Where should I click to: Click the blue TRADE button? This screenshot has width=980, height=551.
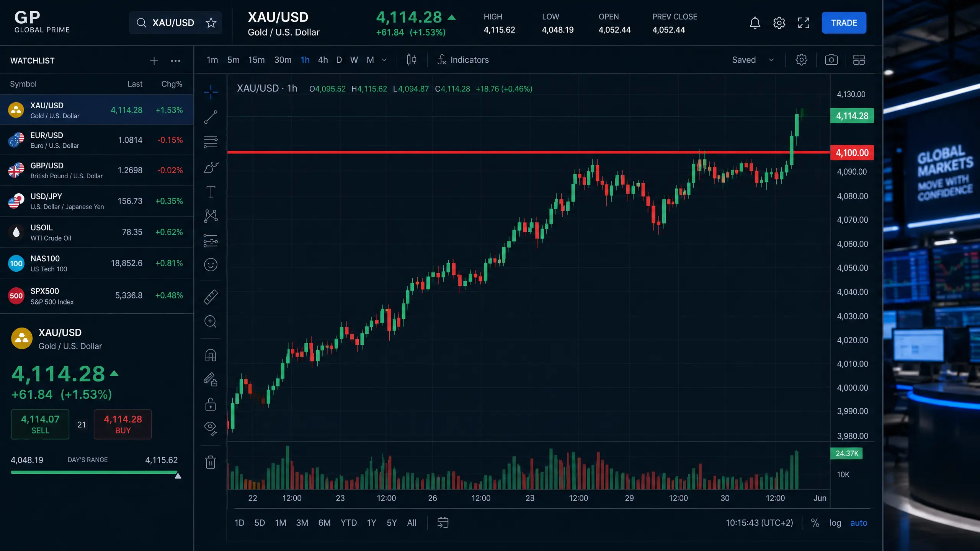point(844,23)
